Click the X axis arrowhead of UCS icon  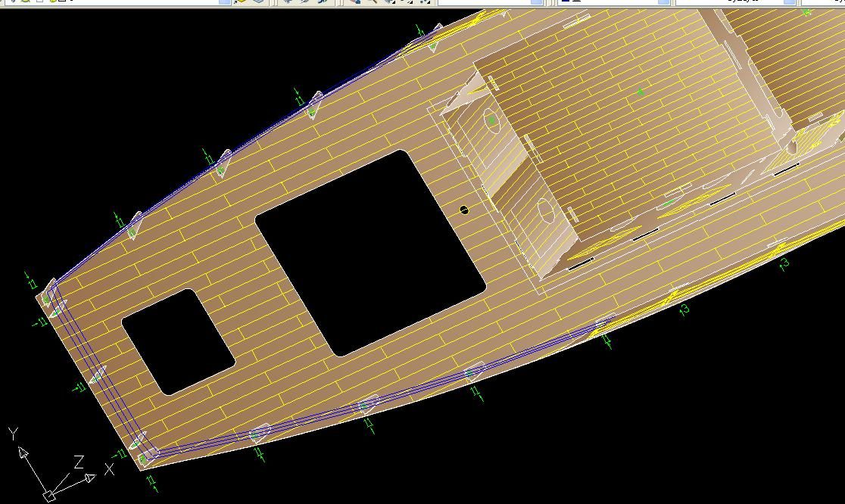click(89, 478)
